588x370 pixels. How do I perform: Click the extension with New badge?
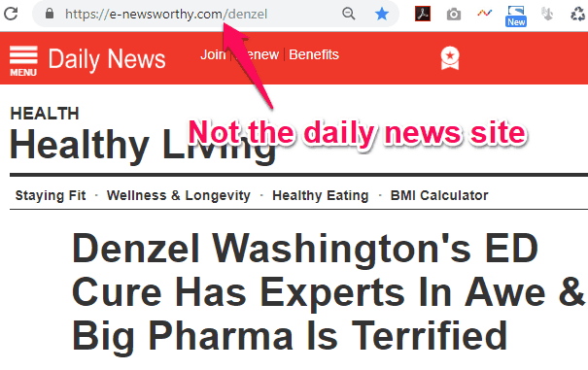(x=516, y=17)
